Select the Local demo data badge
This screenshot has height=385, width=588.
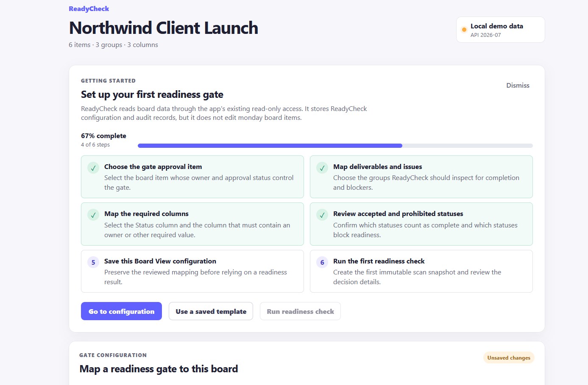click(501, 30)
